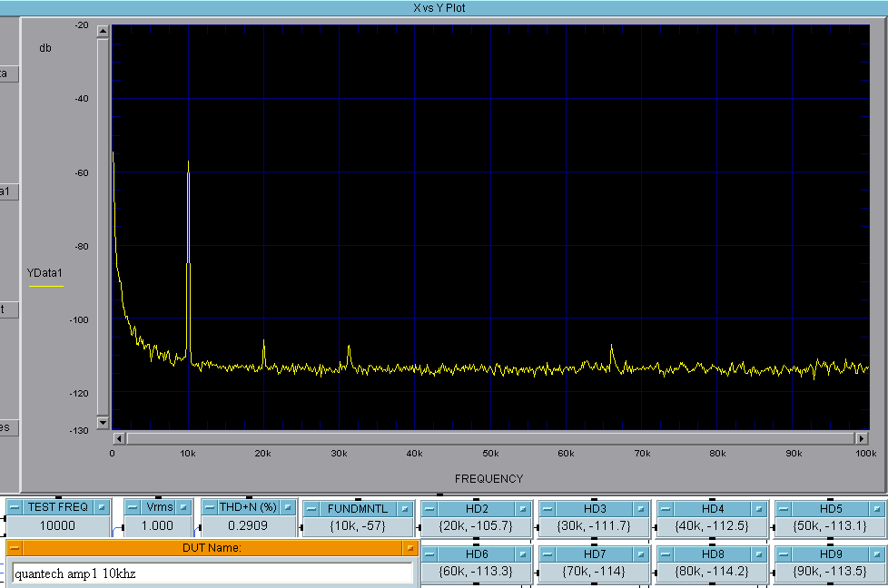Click DUT Name panel right corner icon
The height and width of the screenshot is (588, 888).
[409, 548]
